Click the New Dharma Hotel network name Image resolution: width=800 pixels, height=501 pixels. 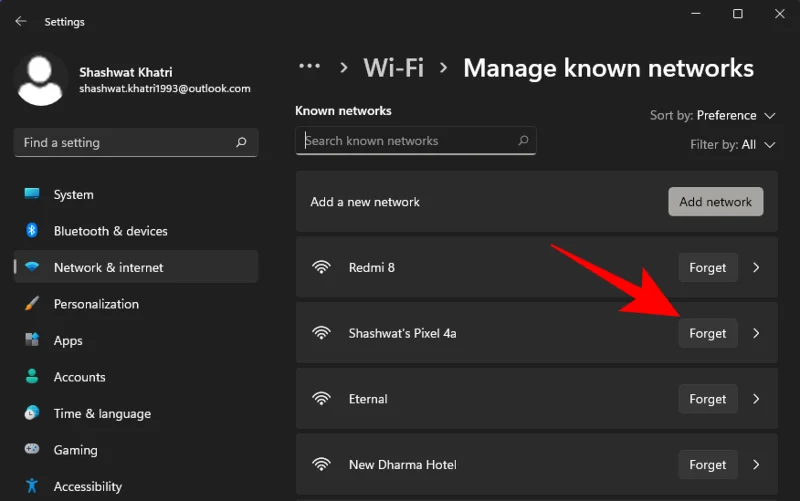coord(403,465)
